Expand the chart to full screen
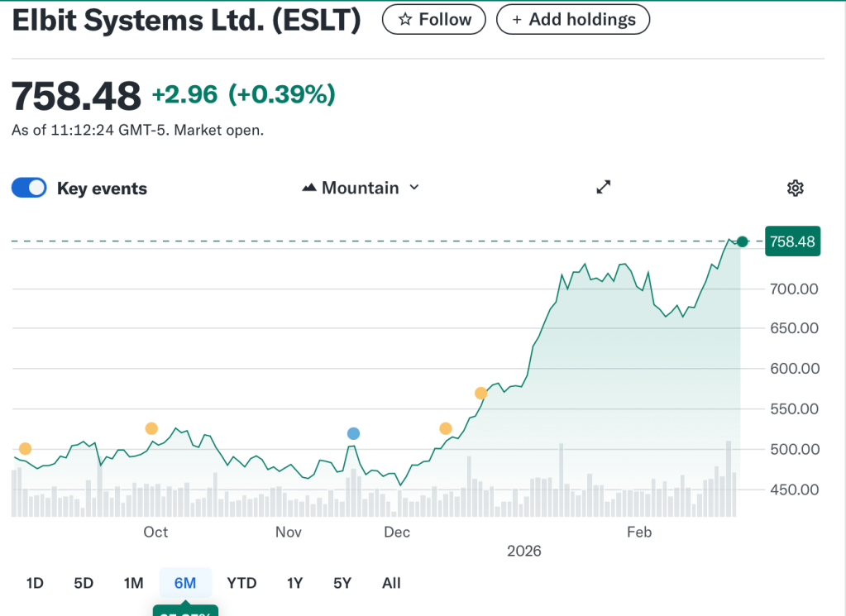This screenshot has height=616, width=846. click(604, 188)
